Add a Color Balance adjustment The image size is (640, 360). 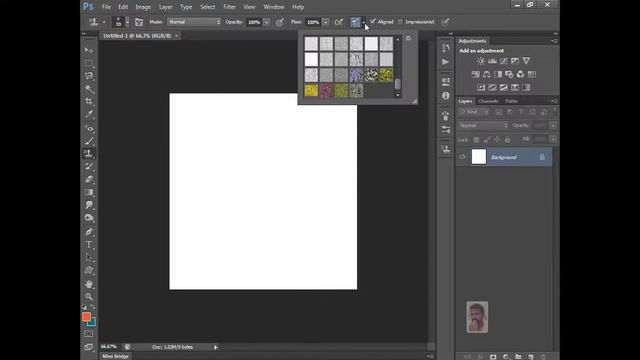tap(487, 74)
